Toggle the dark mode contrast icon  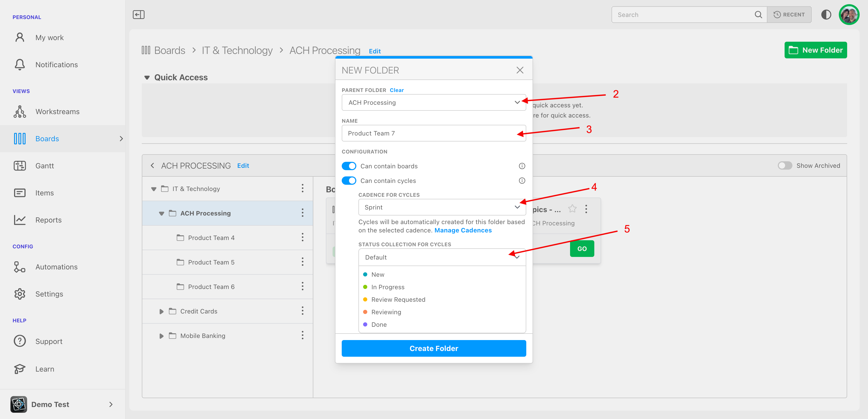point(826,15)
